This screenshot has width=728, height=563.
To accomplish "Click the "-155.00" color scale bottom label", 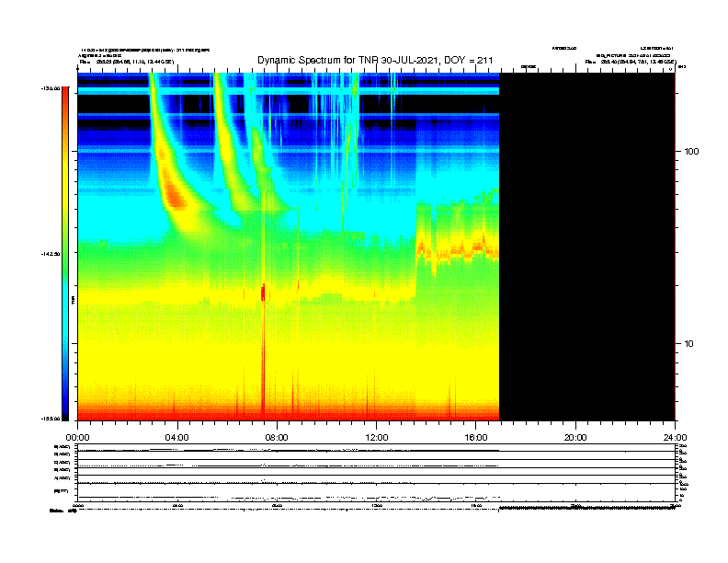I will pyautogui.click(x=51, y=419).
